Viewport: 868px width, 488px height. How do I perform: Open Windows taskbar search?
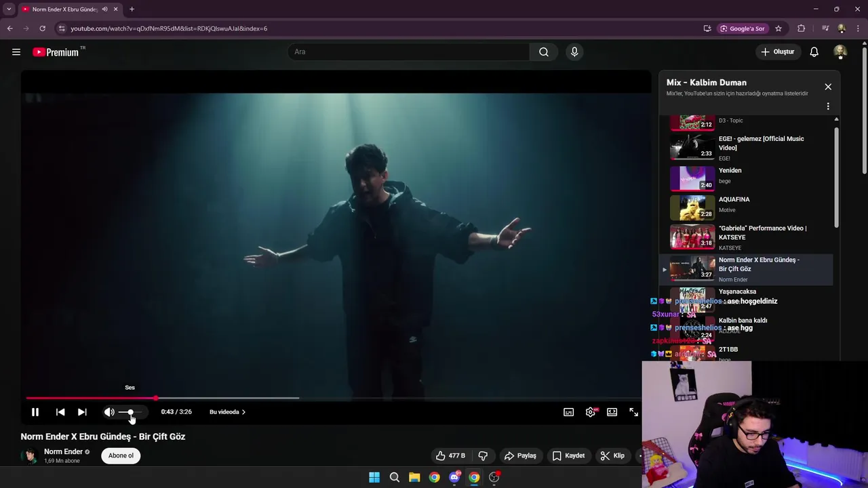pos(394,477)
